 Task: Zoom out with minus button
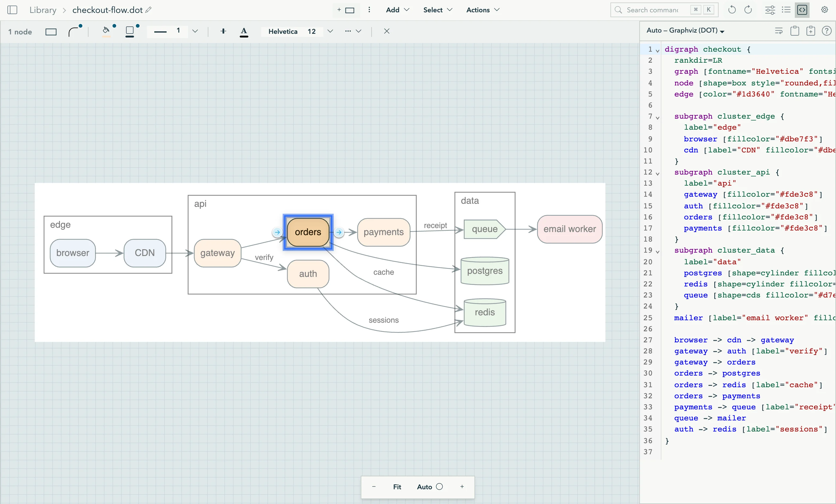tap(373, 486)
